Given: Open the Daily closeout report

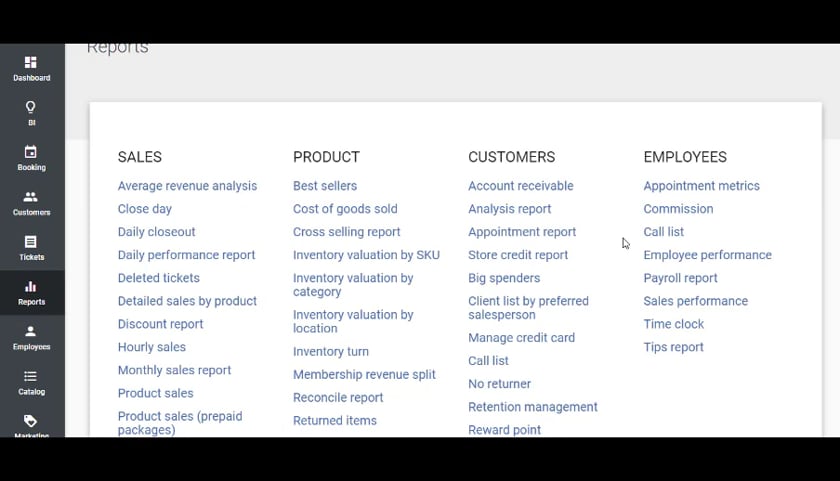Looking at the screenshot, I should [x=156, y=232].
